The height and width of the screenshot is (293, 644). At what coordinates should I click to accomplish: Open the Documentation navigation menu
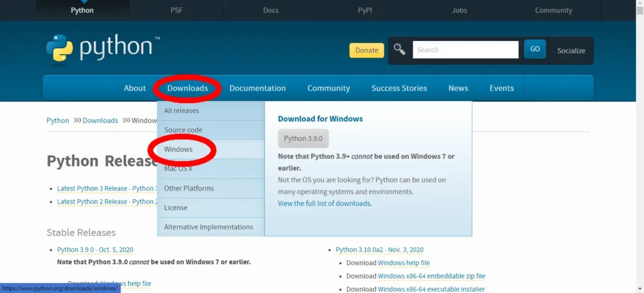[257, 88]
